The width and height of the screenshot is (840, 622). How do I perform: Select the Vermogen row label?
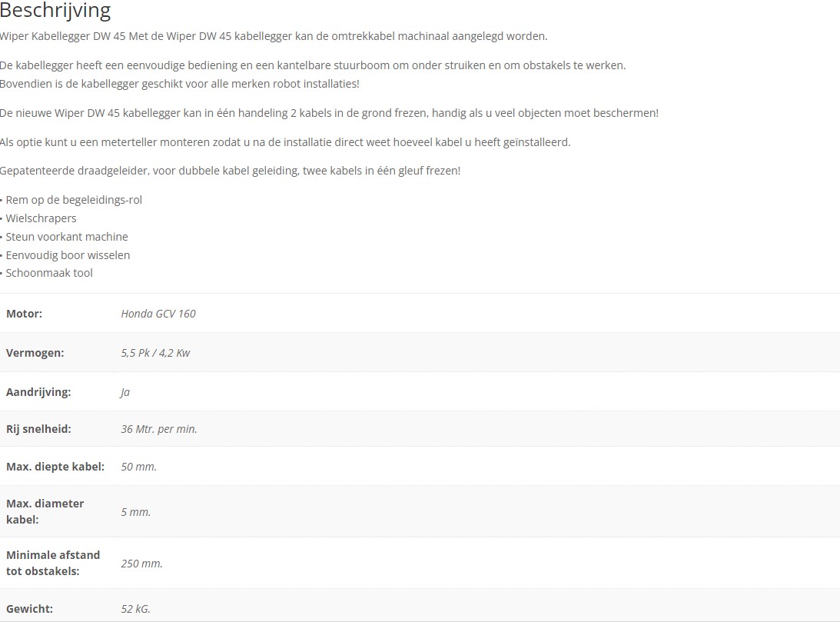pos(35,353)
